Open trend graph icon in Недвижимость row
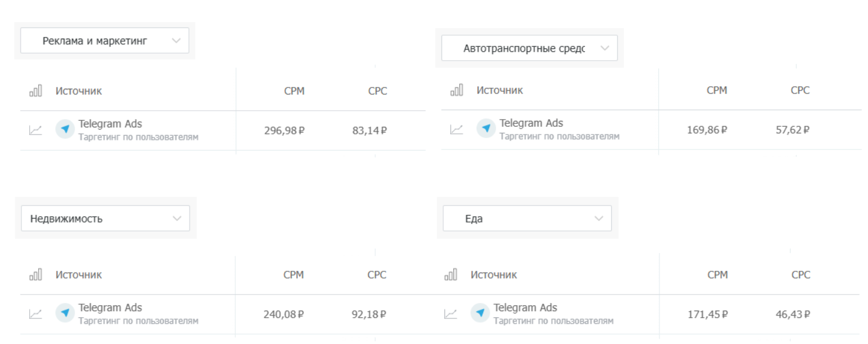The width and height of the screenshot is (868, 344). pyautogui.click(x=36, y=314)
